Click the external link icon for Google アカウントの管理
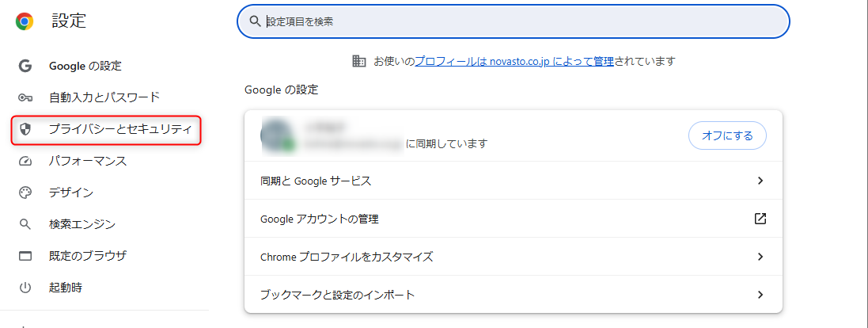 (760, 219)
